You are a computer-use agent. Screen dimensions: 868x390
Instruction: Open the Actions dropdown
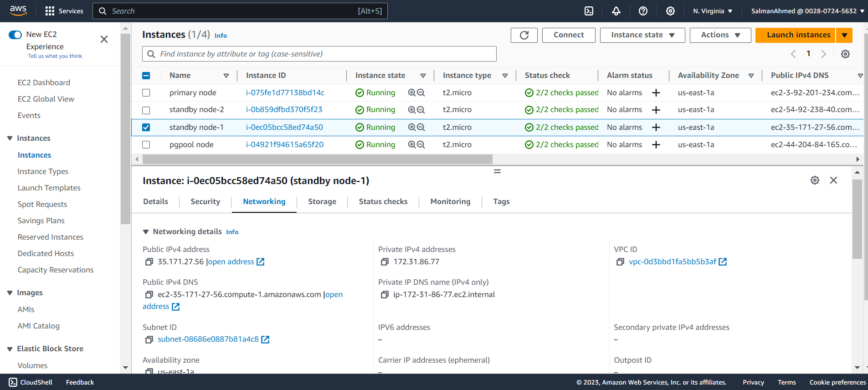click(x=720, y=35)
